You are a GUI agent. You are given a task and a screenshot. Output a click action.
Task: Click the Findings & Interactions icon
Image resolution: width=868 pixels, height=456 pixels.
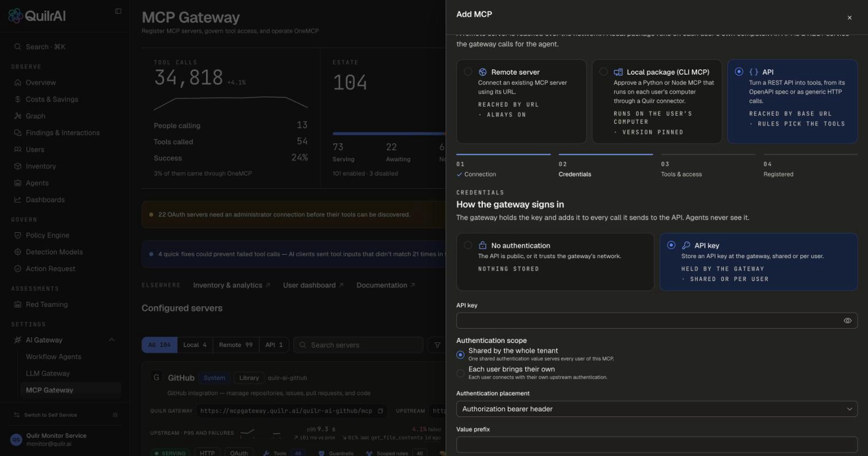tap(18, 132)
